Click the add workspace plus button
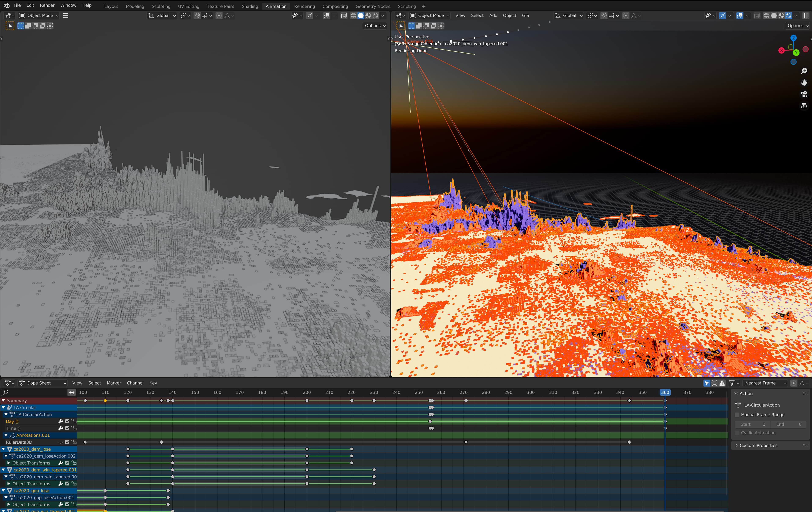Image resolution: width=812 pixels, height=512 pixels. (424, 6)
